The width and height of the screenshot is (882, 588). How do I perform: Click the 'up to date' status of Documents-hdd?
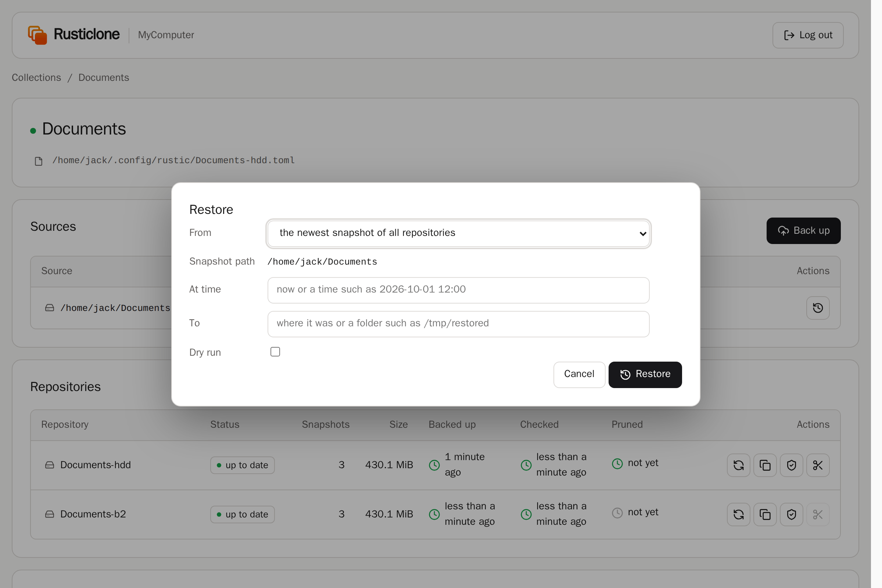[x=242, y=465]
